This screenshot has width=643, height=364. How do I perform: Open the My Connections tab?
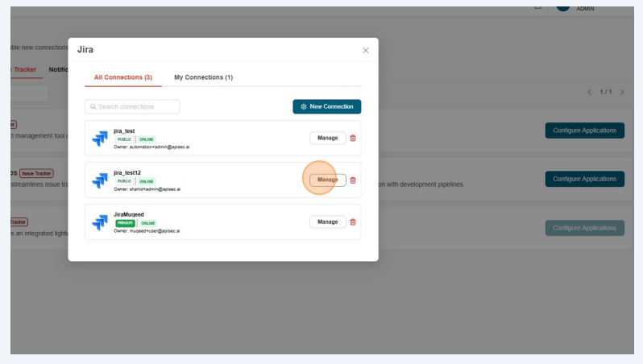click(203, 77)
